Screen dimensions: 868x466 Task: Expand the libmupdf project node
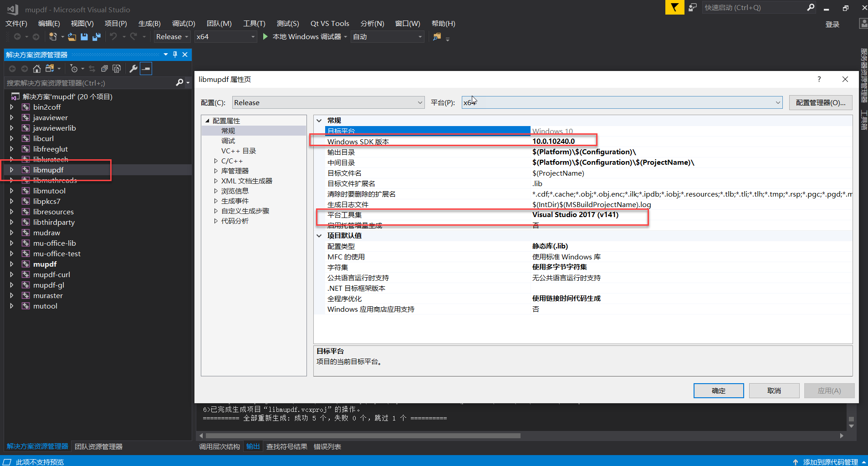[x=11, y=170]
